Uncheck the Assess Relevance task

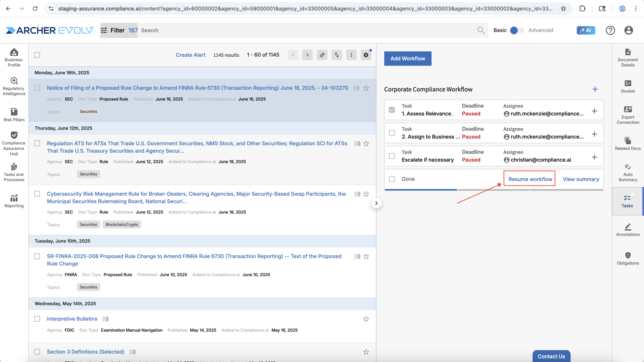point(392,110)
